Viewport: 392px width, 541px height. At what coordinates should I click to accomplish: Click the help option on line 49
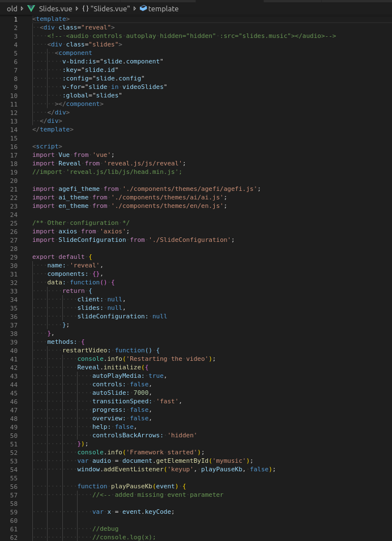(x=100, y=427)
